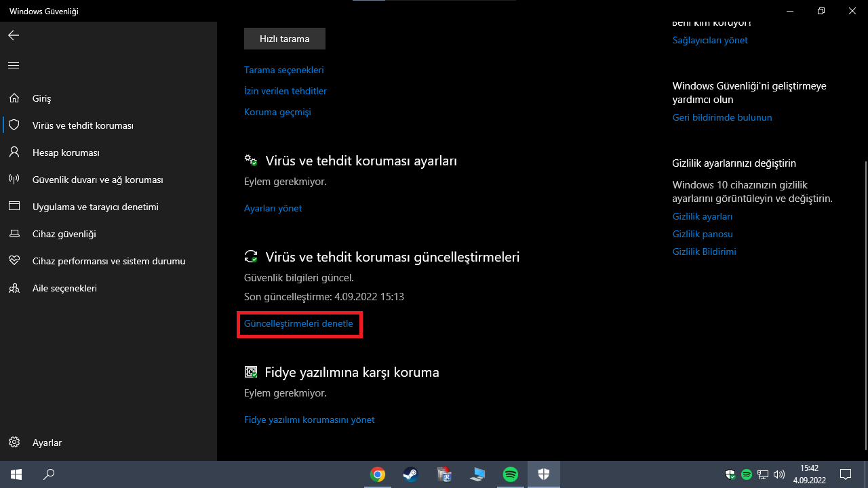Click the Fidye yazılımına karşı koruma heading
This screenshot has width=868, height=488.
pyautogui.click(x=352, y=373)
